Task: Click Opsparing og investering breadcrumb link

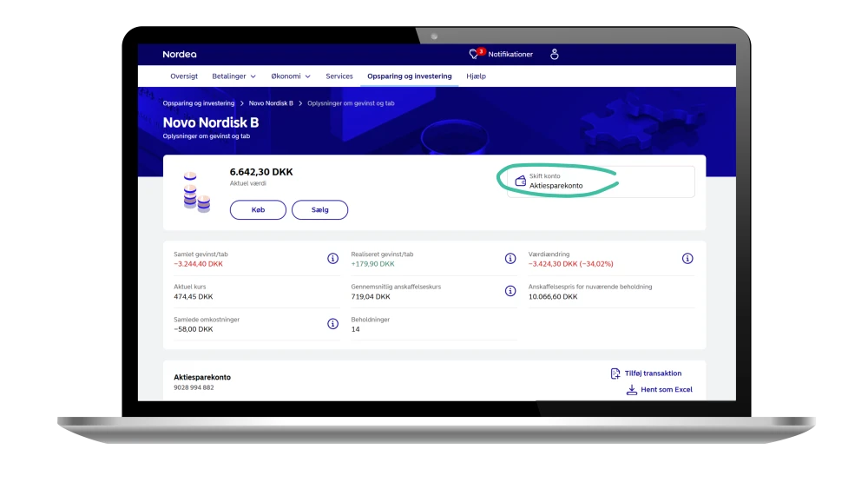Action: [199, 103]
